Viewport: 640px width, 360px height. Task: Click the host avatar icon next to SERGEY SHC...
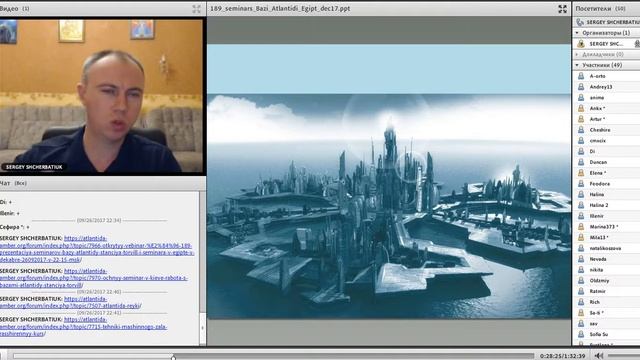click(x=581, y=44)
